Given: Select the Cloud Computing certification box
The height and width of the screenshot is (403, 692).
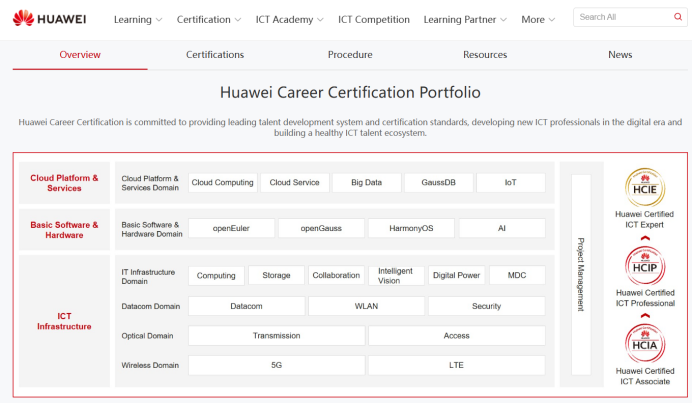Looking at the screenshot, I should 223,183.
